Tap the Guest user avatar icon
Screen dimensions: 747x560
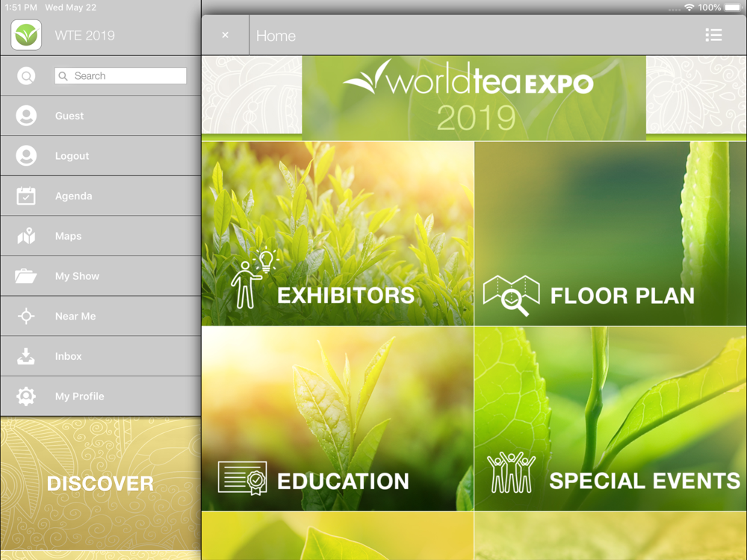(x=26, y=116)
